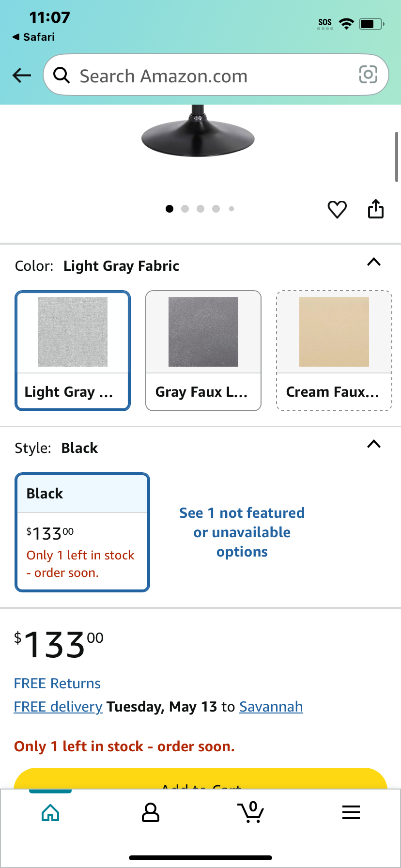This screenshot has width=401, height=868.
Task: Add item to wishlist with heart icon
Action: click(337, 209)
